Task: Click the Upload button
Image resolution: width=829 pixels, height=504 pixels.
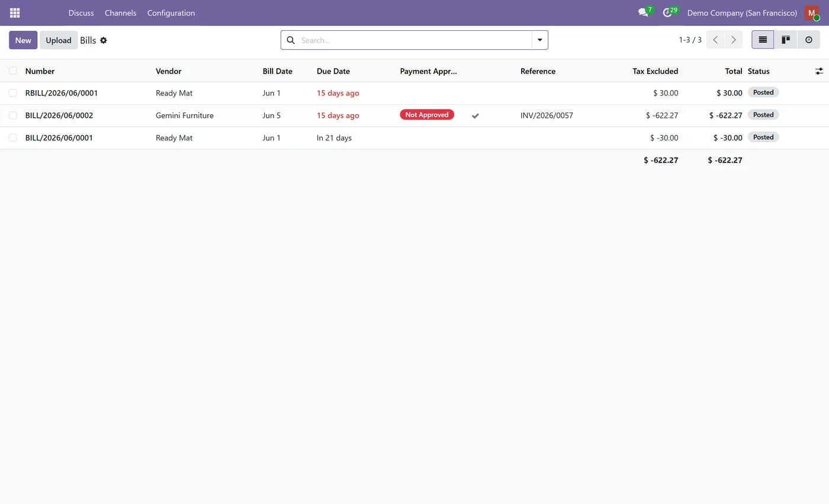Action: pos(59,40)
